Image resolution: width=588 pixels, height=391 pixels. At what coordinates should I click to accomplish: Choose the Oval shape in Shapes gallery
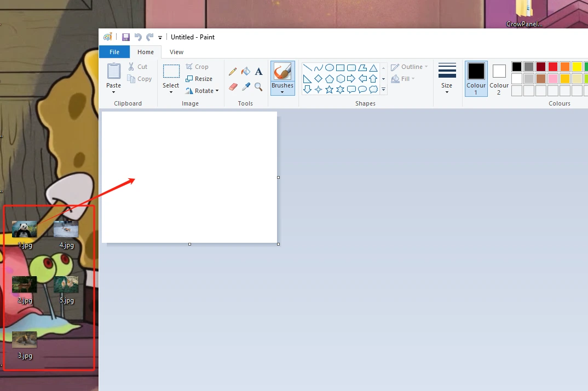click(x=330, y=68)
